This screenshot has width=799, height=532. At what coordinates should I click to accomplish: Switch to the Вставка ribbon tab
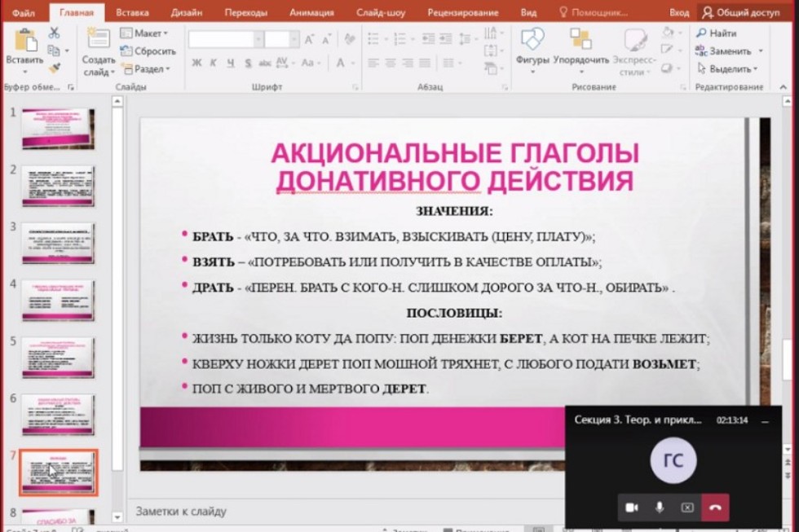coord(133,12)
